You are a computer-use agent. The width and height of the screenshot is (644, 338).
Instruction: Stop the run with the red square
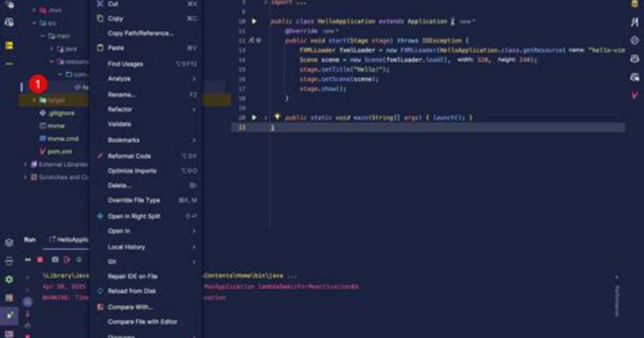[x=40, y=259]
